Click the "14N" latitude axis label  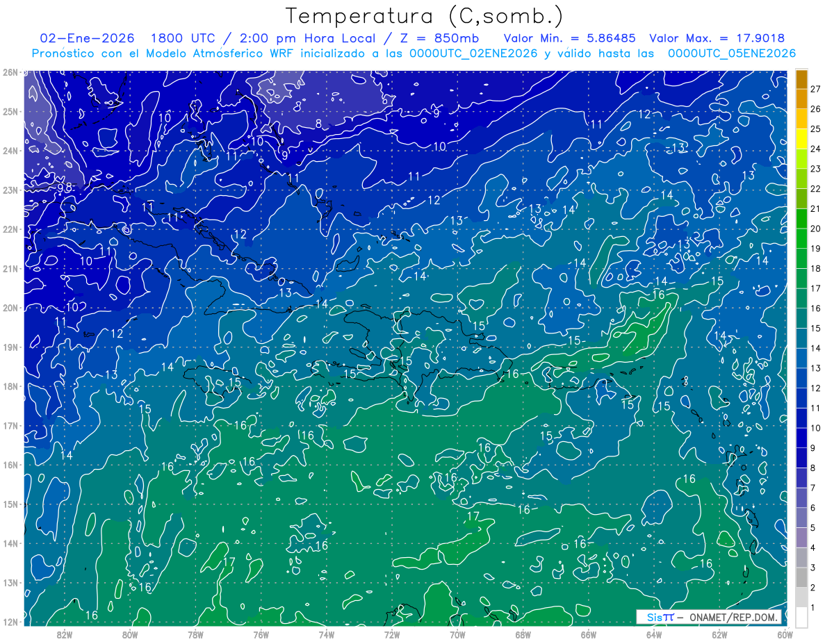click(x=10, y=543)
